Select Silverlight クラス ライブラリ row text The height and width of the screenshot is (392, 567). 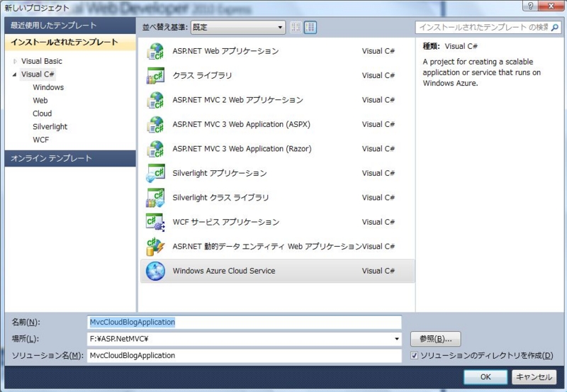pos(220,198)
